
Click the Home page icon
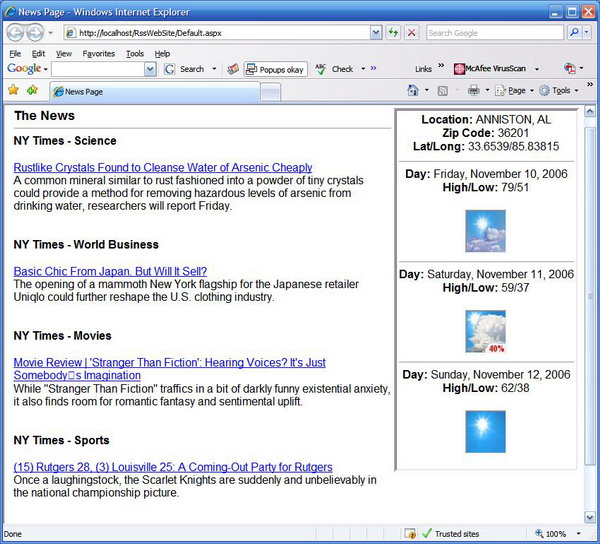point(413,91)
